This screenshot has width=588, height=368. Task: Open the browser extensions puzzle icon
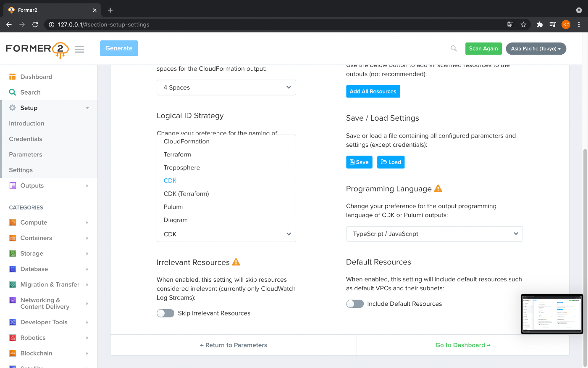[x=540, y=24]
